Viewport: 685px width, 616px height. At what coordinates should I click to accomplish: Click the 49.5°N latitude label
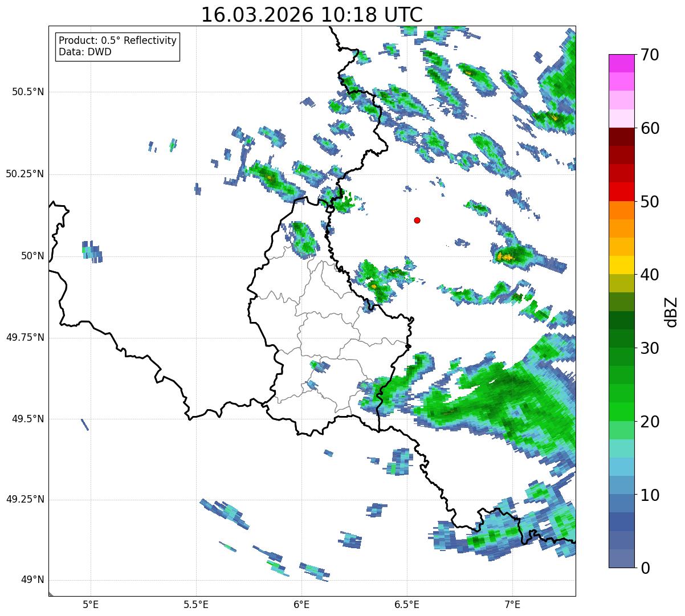pos(27,419)
